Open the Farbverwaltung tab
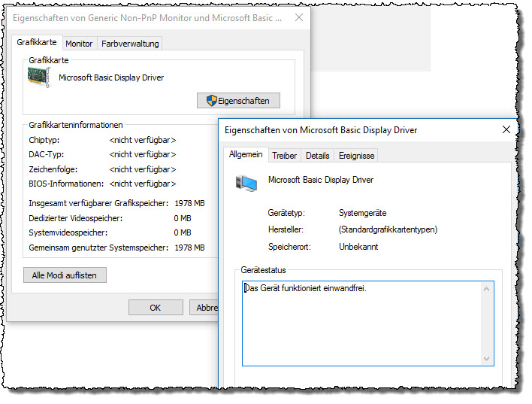This screenshot has height=404, width=532. coord(130,44)
